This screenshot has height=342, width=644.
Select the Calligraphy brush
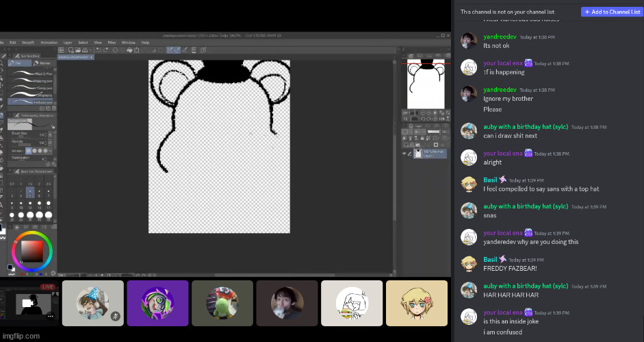pyautogui.click(x=31, y=95)
